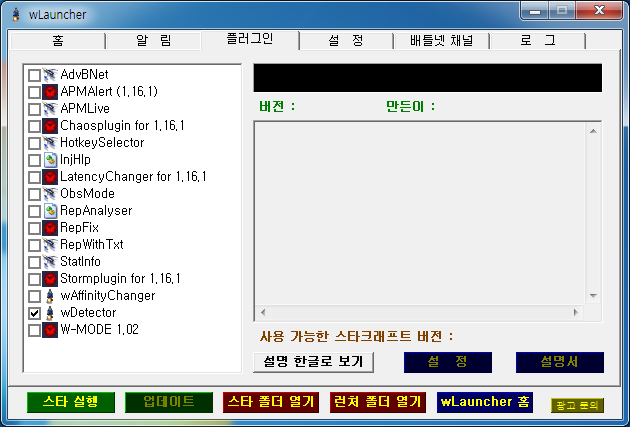Uncheck the wDetector checkbox
The image size is (630, 427).
34,313
